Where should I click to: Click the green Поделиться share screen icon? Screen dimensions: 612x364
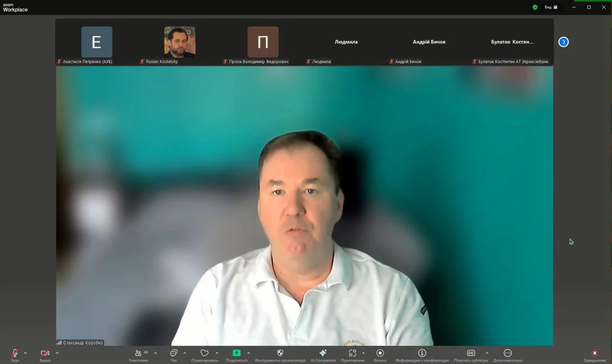coord(237,353)
